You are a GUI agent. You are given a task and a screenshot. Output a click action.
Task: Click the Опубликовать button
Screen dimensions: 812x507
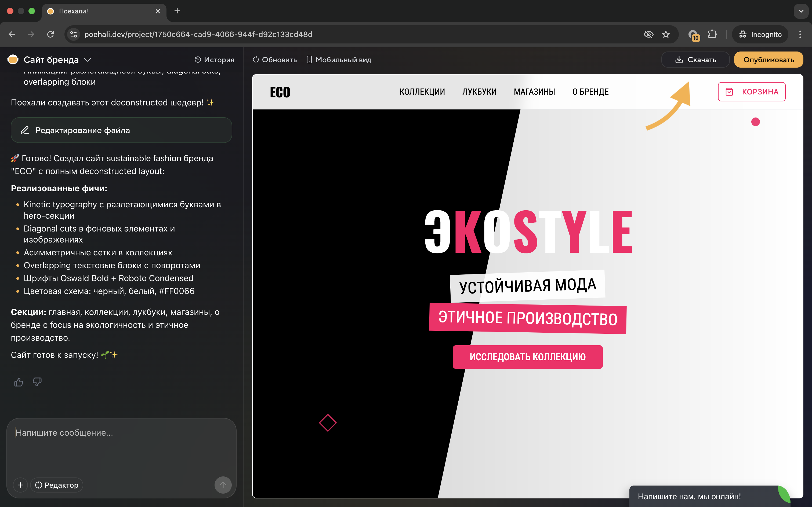[x=769, y=60]
